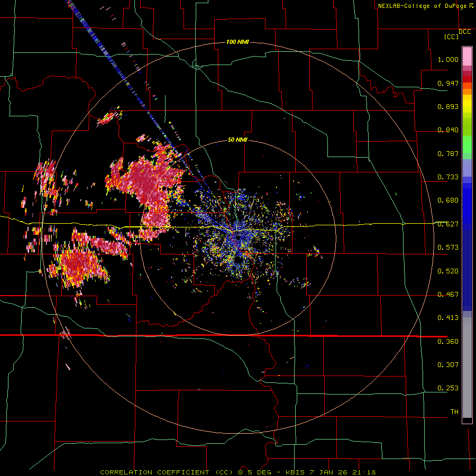Click the gray bottom segment of the color bar
476x476 pixels.
pos(467,368)
